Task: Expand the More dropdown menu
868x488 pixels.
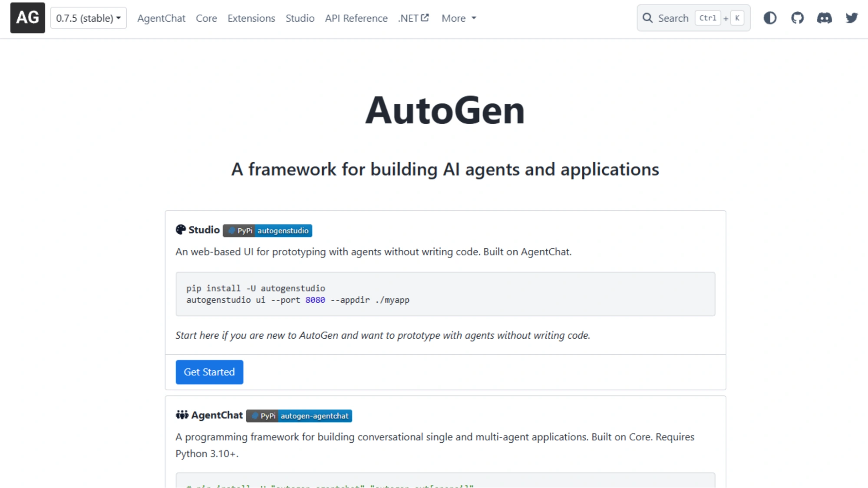Action: (x=459, y=18)
